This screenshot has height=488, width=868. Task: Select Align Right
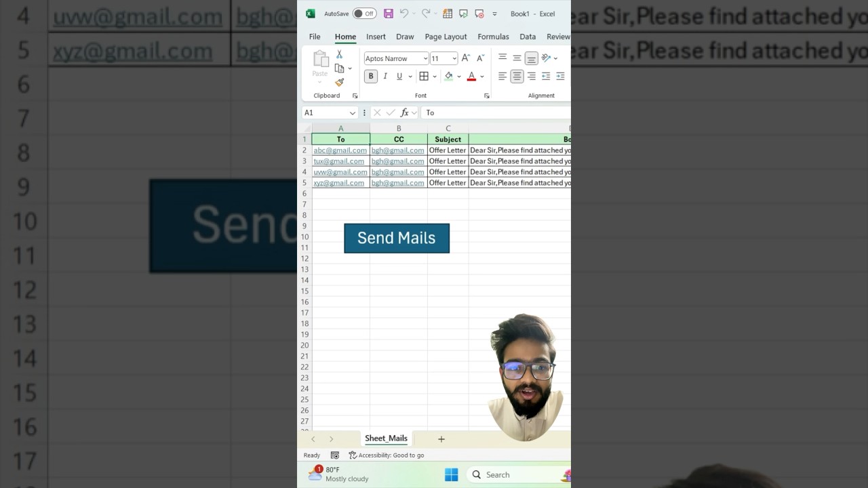point(531,77)
